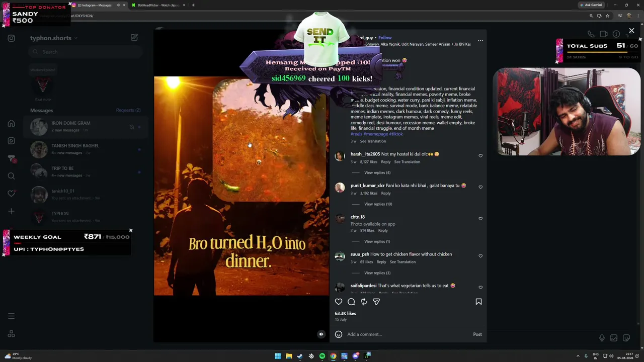Close the post overlay with the X
The image size is (644, 362).
(631, 31)
